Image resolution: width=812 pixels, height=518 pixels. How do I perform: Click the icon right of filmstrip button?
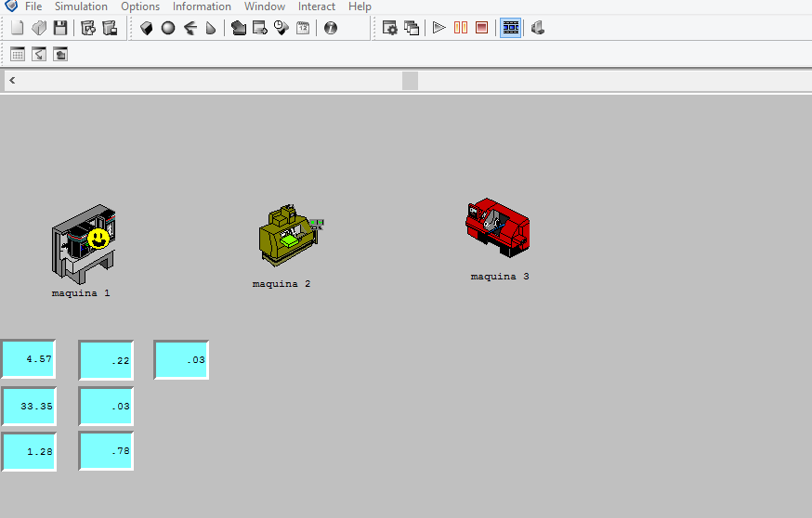tap(538, 28)
